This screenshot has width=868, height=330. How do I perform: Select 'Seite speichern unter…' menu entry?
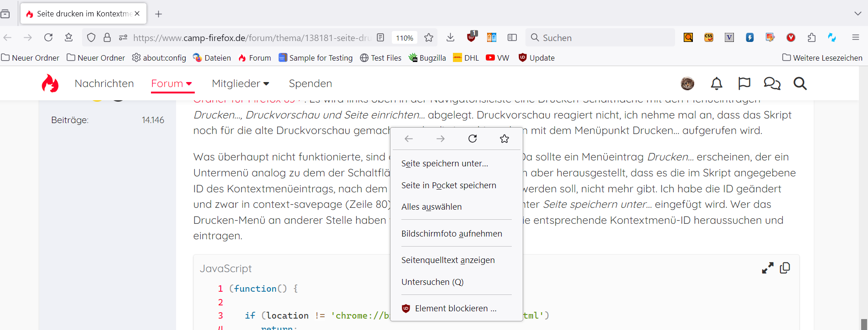coord(444,164)
